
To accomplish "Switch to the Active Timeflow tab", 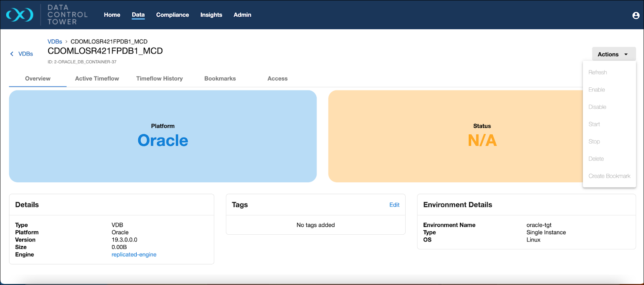I will tap(97, 78).
